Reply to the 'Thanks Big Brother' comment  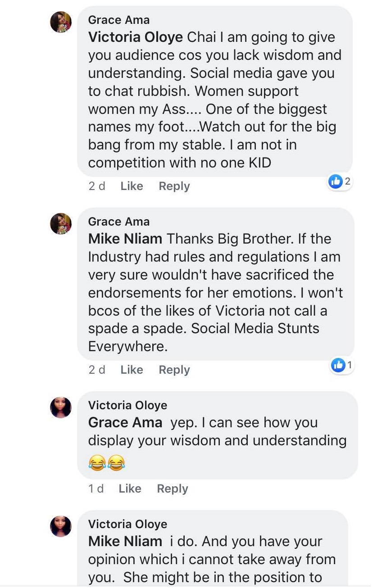(174, 370)
